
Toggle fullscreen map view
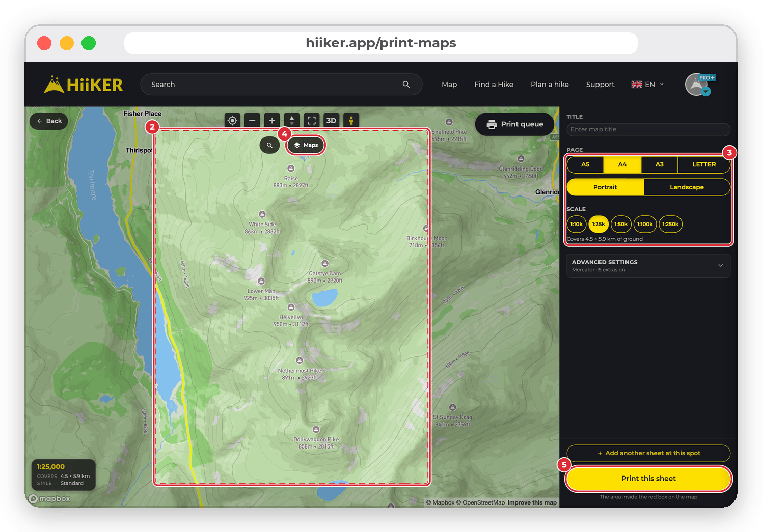coord(312,120)
